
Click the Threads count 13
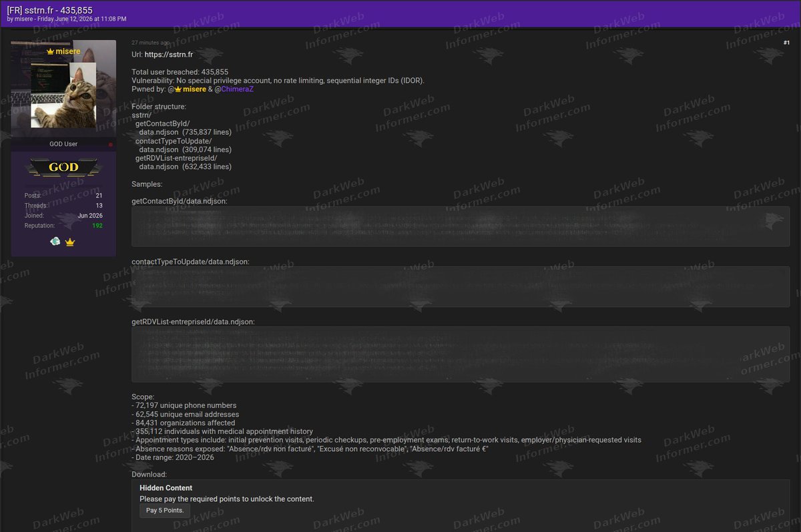[x=99, y=206]
